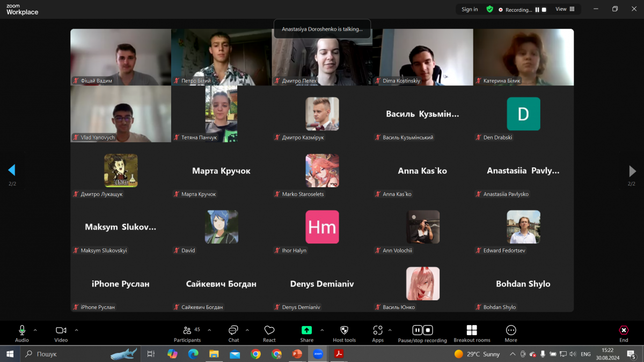Click the Sign in button
Viewport: 644px width, 362px height.
click(470, 9)
